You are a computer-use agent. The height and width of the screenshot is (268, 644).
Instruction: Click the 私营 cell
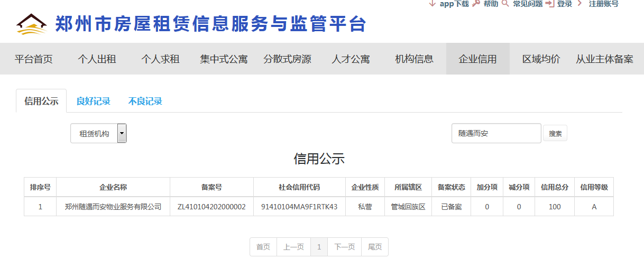pos(365,207)
